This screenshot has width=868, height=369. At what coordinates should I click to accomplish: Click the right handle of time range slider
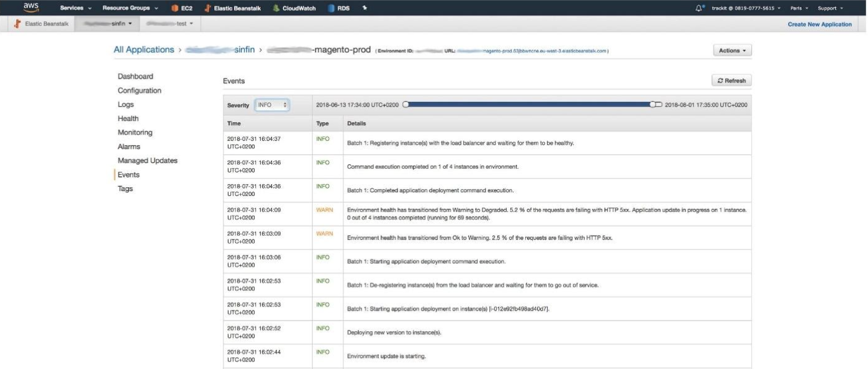(653, 105)
